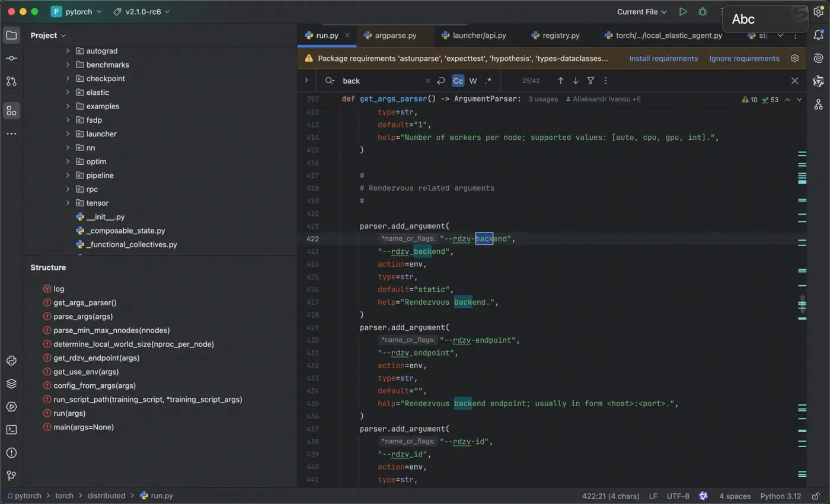Open the search history magnifier icon
The height and width of the screenshot is (504, 830).
click(x=330, y=81)
